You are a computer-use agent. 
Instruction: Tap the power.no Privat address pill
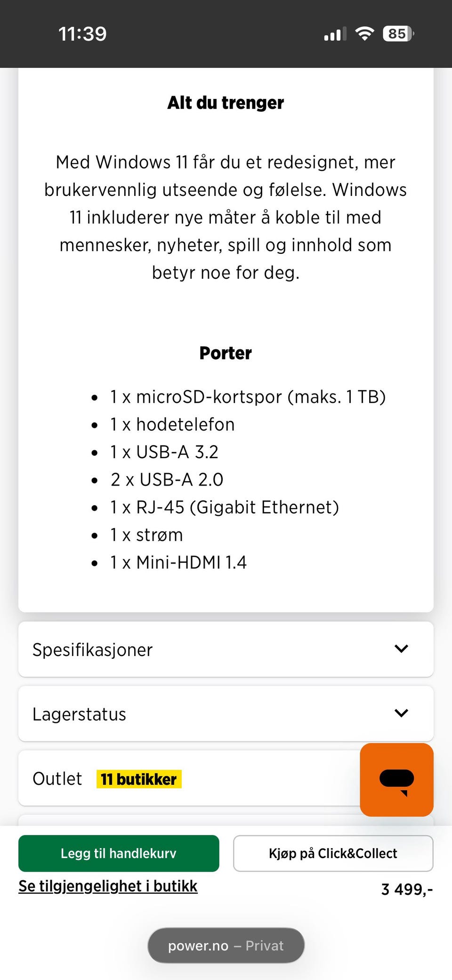[226, 946]
